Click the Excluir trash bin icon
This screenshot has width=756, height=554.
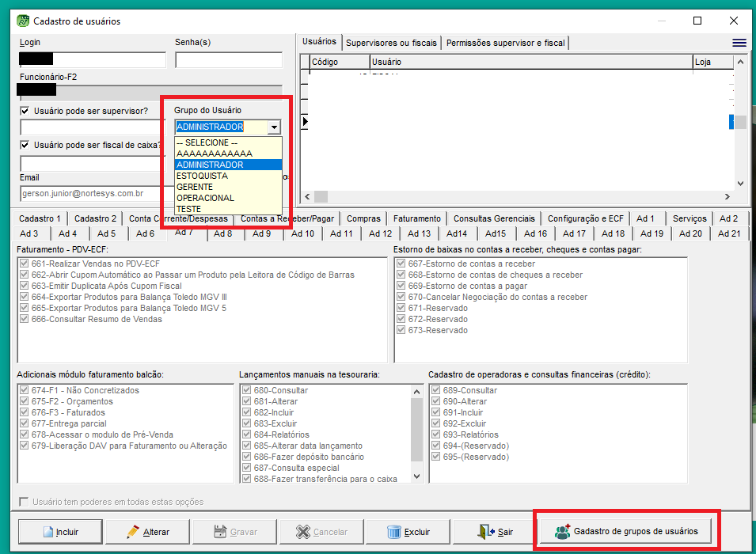(x=394, y=532)
